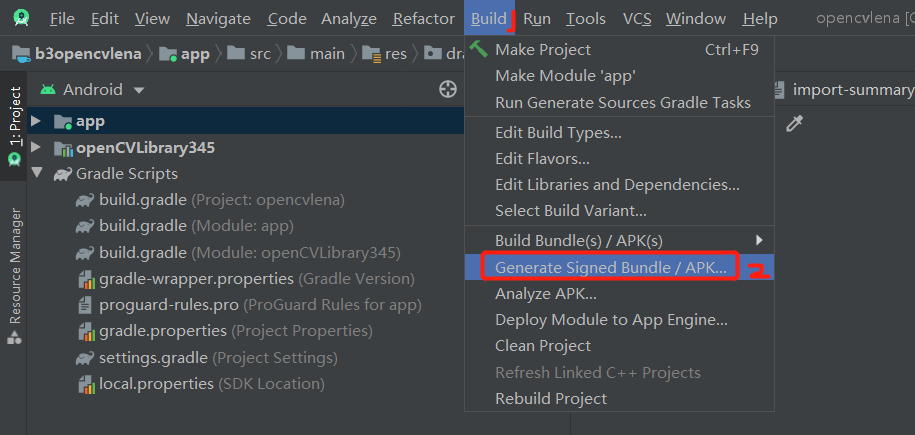Open the Run menu
The image size is (915, 435).
(537, 19)
